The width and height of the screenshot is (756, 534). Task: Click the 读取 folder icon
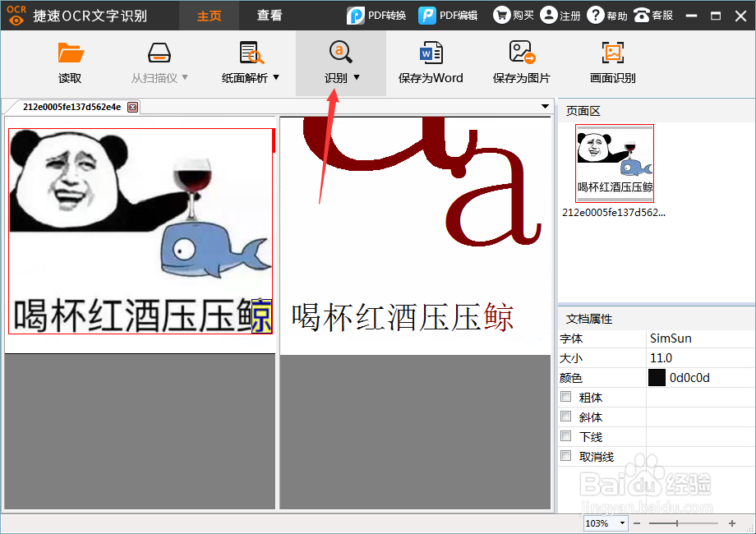point(71,53)
